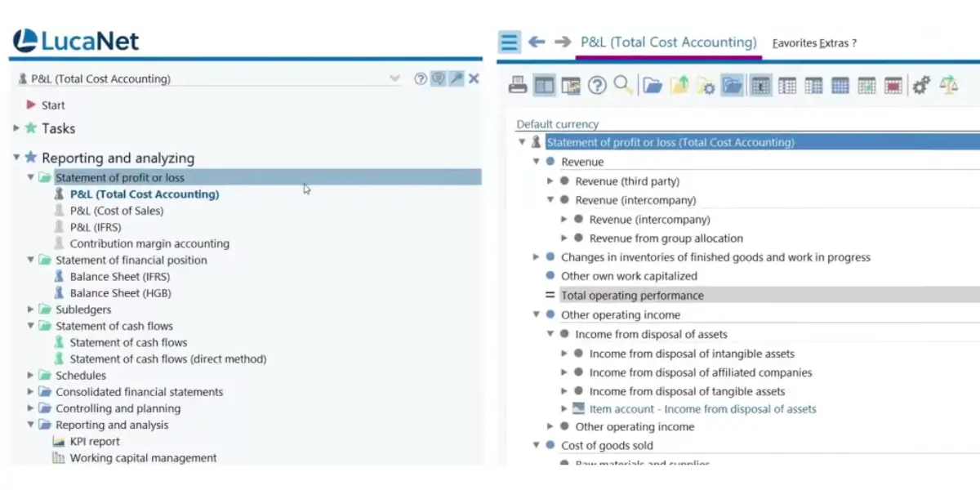Go forward using the right arrow icon
This screenshot has height=490, width=980.
562,42
